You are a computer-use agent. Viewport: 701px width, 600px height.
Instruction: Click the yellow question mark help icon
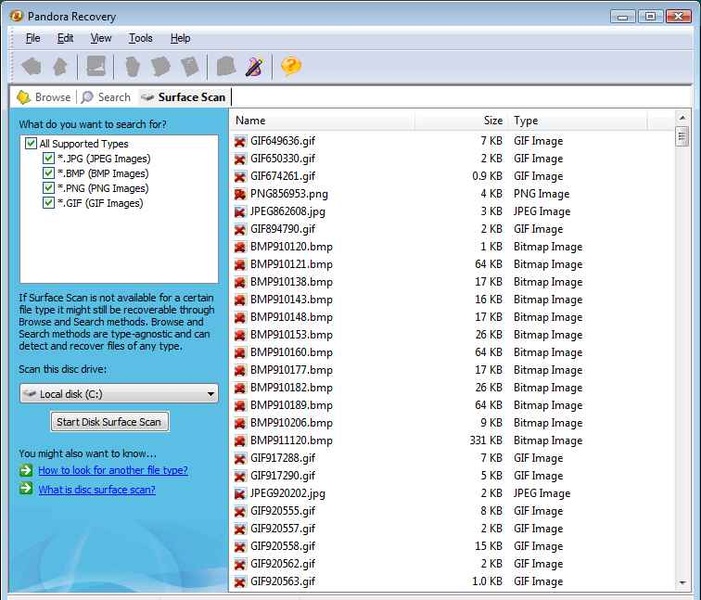click(291, 67)
